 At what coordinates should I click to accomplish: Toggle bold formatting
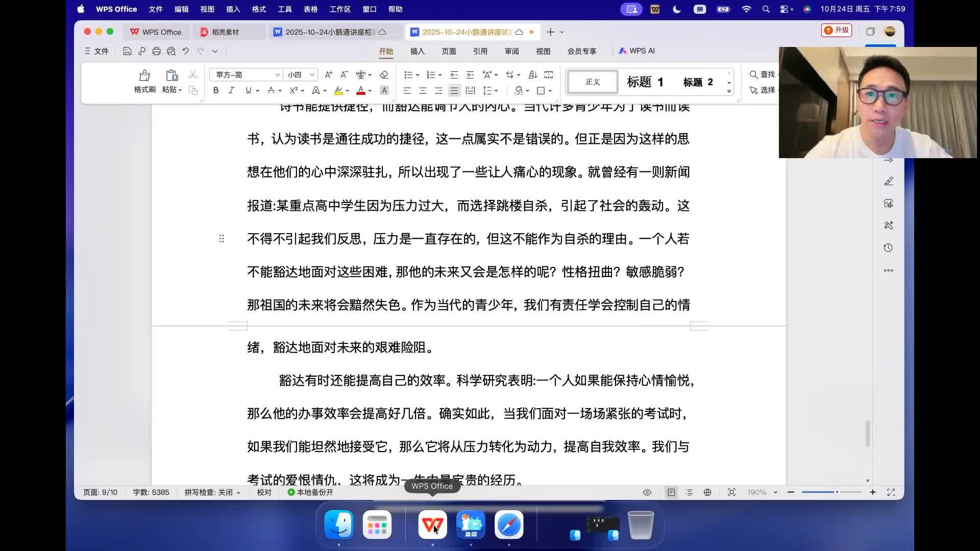click(x=216, y=90)
